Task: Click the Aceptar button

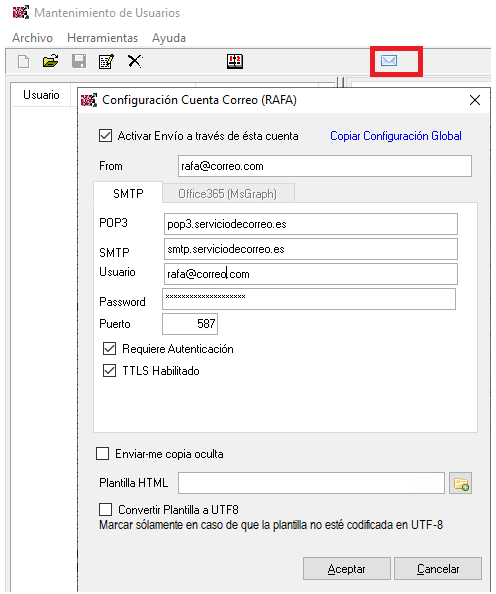Action: (x=347, y=569)
